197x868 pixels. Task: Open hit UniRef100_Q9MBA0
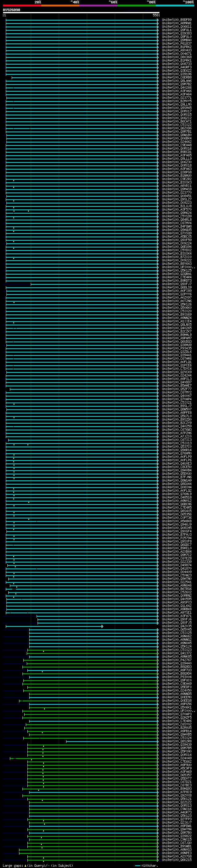point(177,40)
